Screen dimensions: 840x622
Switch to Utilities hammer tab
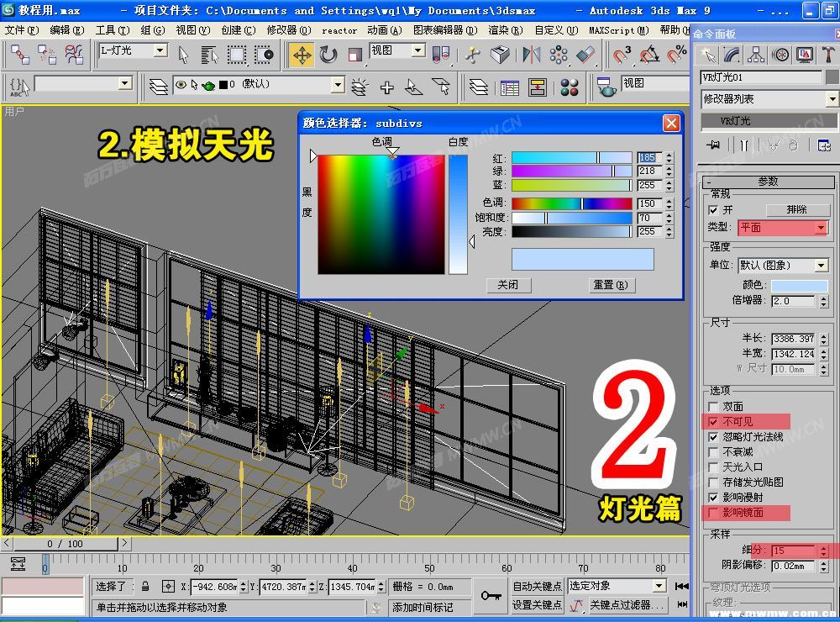827,55
